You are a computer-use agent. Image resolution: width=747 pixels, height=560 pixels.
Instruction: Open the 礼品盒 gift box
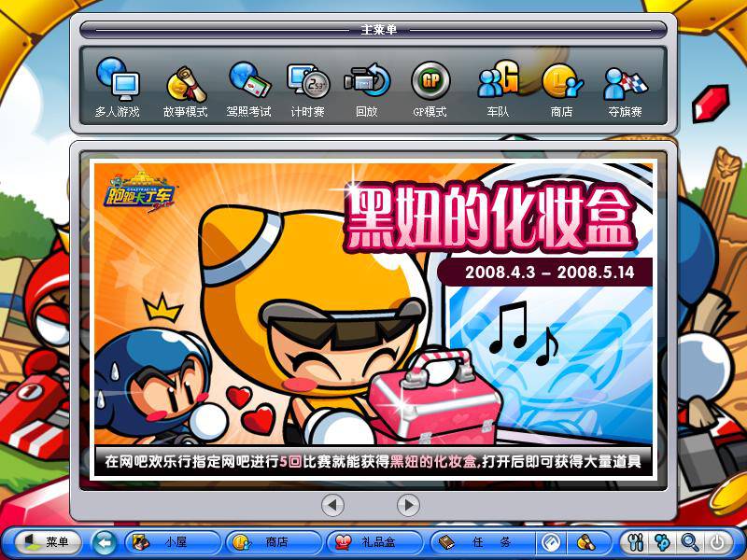tap(375, 542)
